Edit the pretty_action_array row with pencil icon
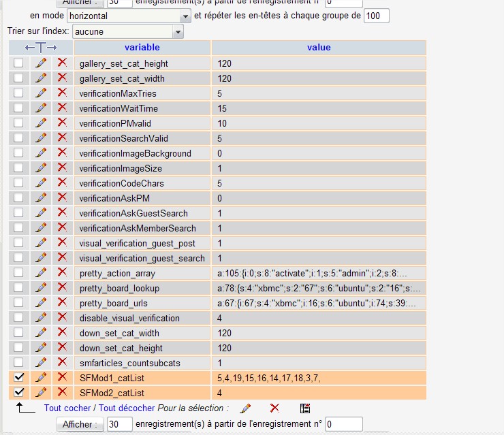Viewport: 504px width, 435px height. (41, 272)
